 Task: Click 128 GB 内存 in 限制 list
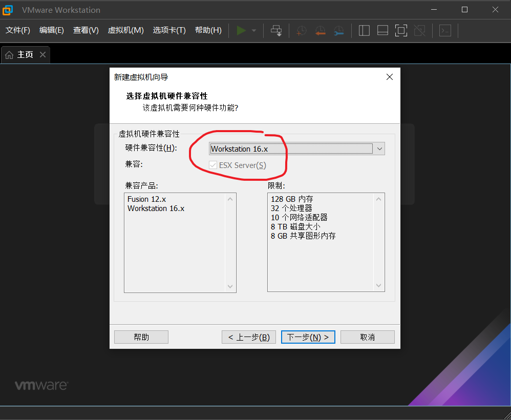pyautogui.click(x=292, y=199)
